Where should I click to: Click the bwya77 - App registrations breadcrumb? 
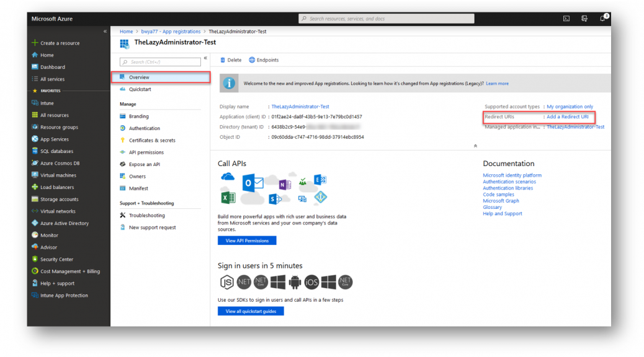(x=171, y=31)
